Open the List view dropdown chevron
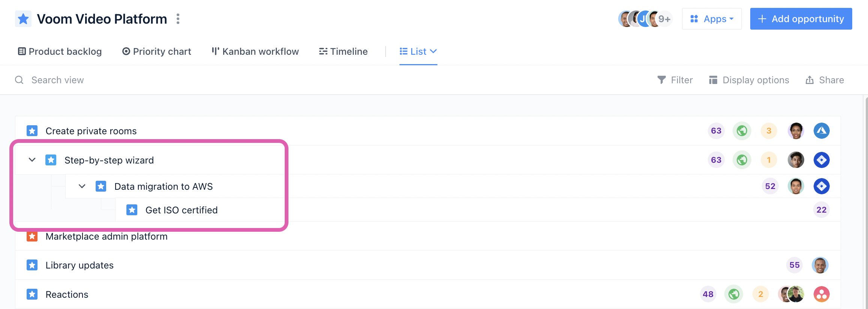This screenshot has width=868, height=309. click(x=433, y=51)
